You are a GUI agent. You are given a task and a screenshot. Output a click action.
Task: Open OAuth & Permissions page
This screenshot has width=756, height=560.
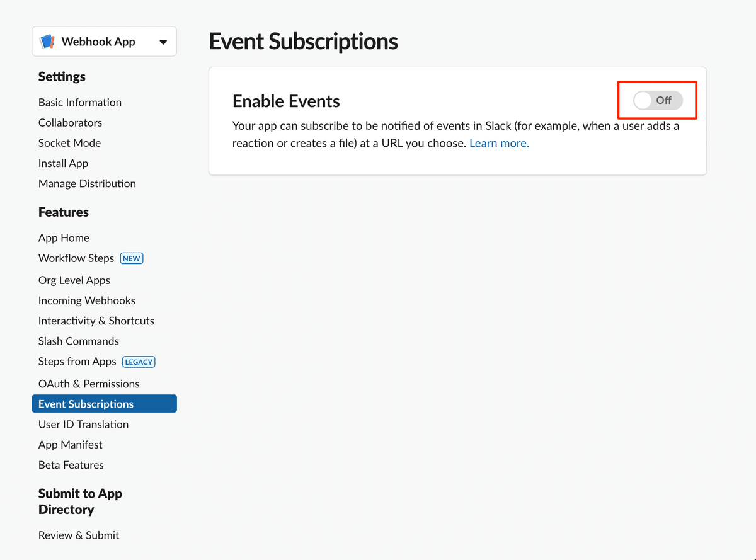pos(89,384)
